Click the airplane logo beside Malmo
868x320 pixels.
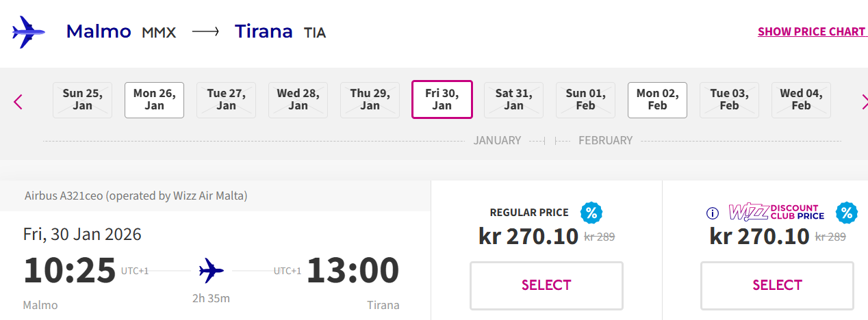click(x=29, y=32)
